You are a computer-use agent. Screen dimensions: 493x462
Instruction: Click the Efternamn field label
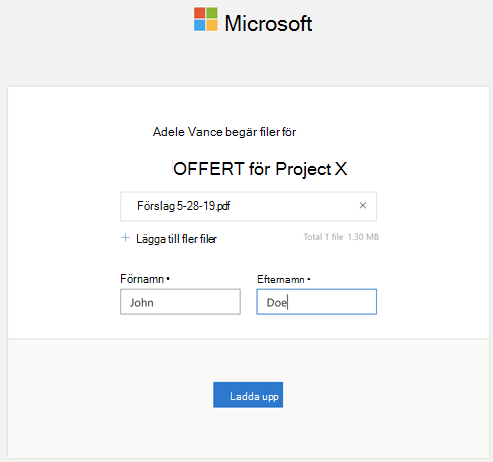[281, 279]
